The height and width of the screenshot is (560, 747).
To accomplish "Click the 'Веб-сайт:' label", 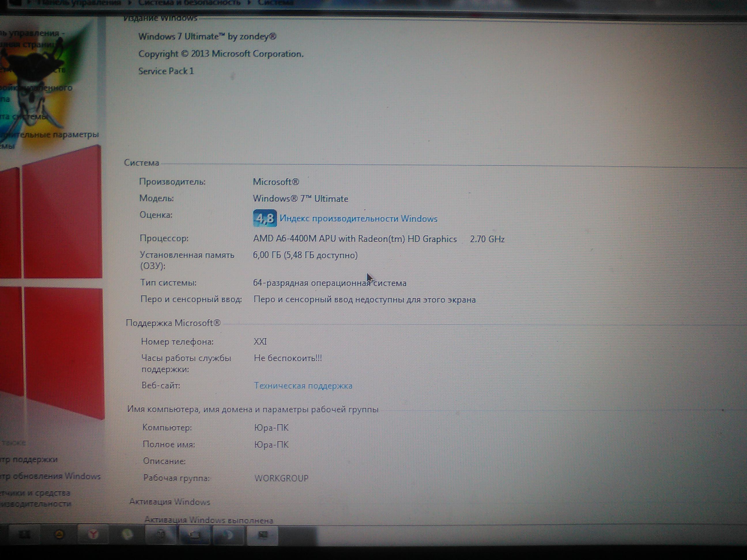I will (x=161, y=385).
